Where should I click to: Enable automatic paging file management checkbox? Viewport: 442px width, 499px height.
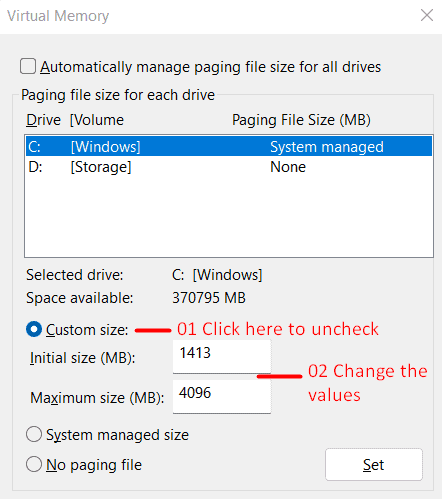tap(28, 66)
